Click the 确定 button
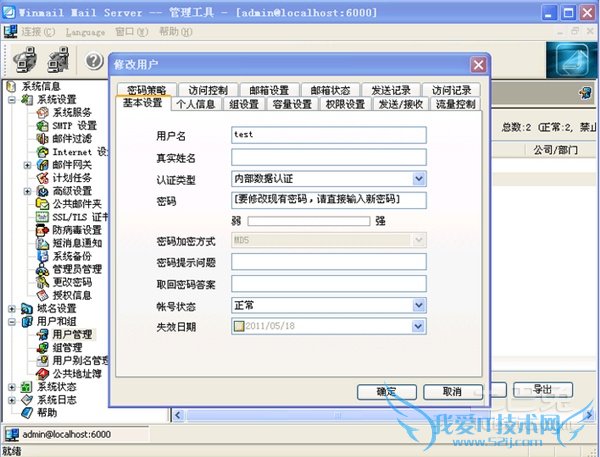Screen dimensions: 600x457 (386, 392)
